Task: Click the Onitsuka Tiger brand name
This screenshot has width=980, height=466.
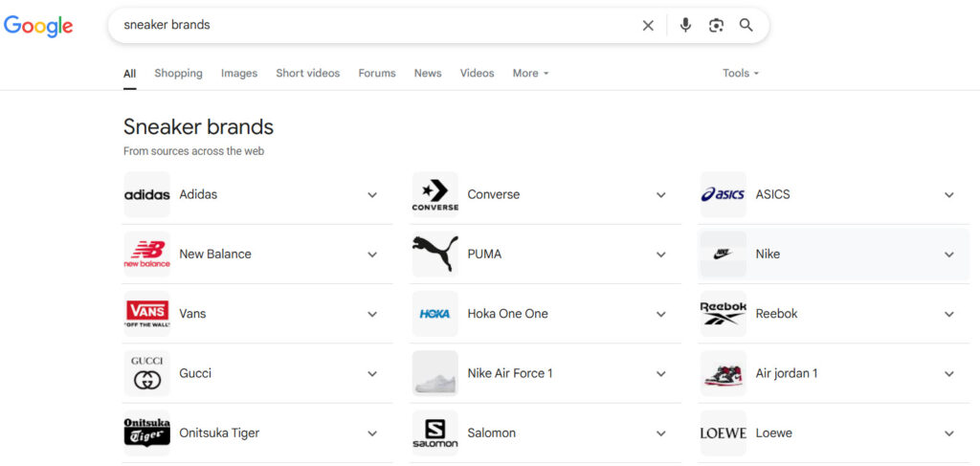Action: (219, 433)
